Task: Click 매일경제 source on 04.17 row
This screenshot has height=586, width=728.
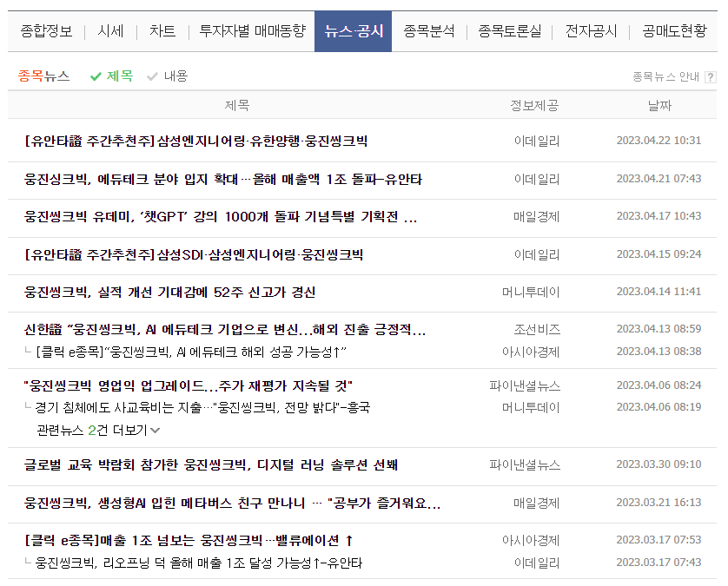Action: click(536, 217)
